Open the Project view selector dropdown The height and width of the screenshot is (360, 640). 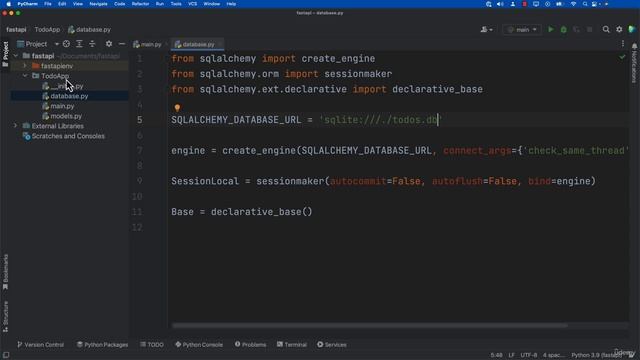(x=38, y=44)
